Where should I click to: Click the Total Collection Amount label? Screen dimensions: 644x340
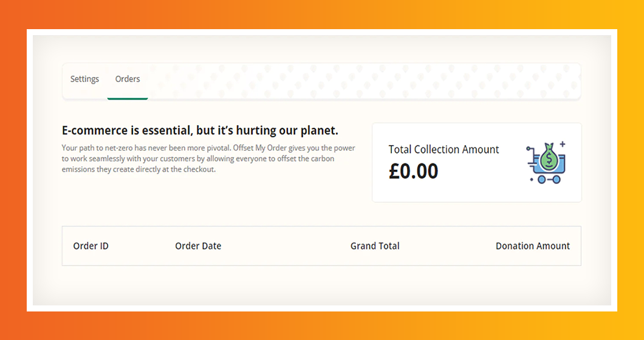444,150
